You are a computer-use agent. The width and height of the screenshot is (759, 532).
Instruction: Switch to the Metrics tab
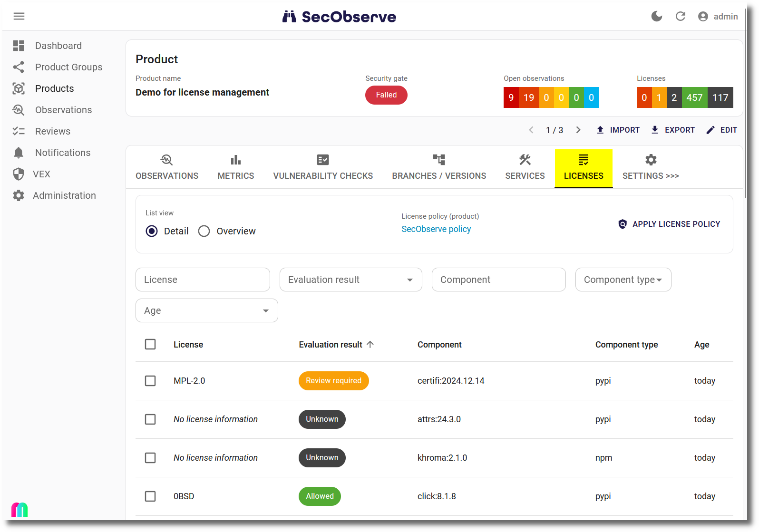pos(236,168)
